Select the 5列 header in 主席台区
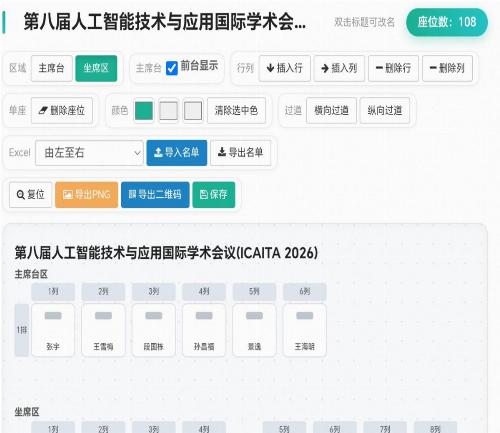The image size is (500, 433). 254,292
